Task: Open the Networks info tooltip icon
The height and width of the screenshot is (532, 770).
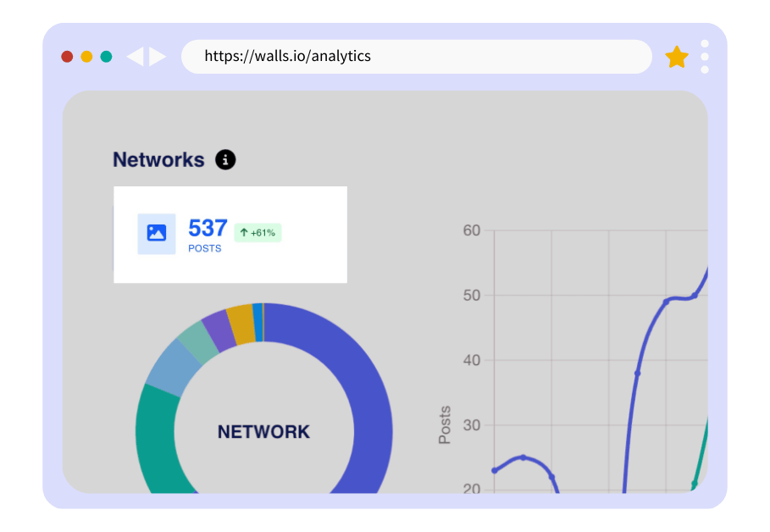Action: (x=224, y=159)
